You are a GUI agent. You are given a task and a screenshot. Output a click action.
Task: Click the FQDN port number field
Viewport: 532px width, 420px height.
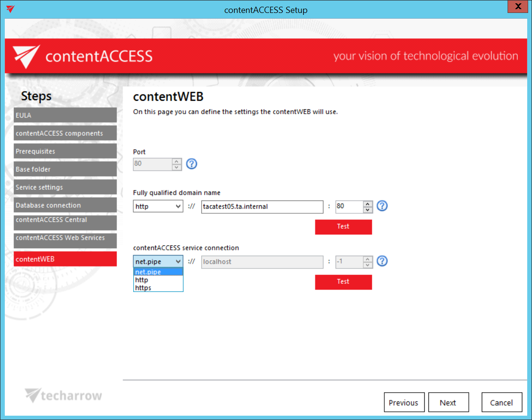349,207
